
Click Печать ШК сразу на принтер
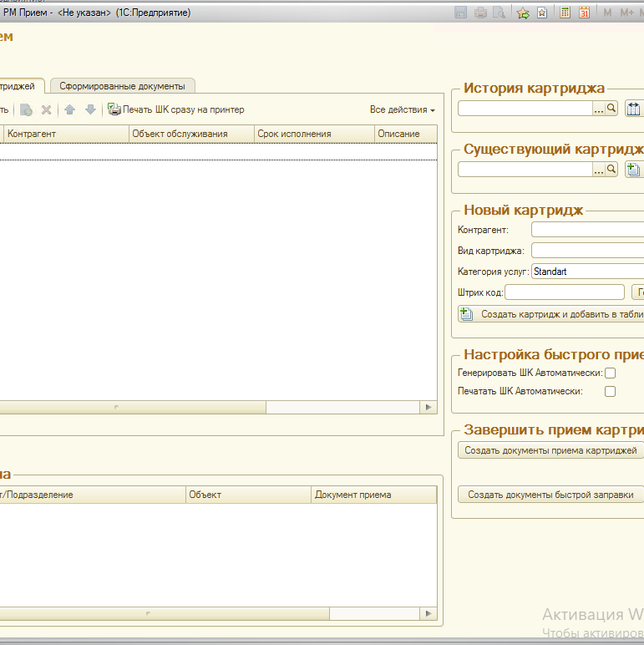point(176,109)
